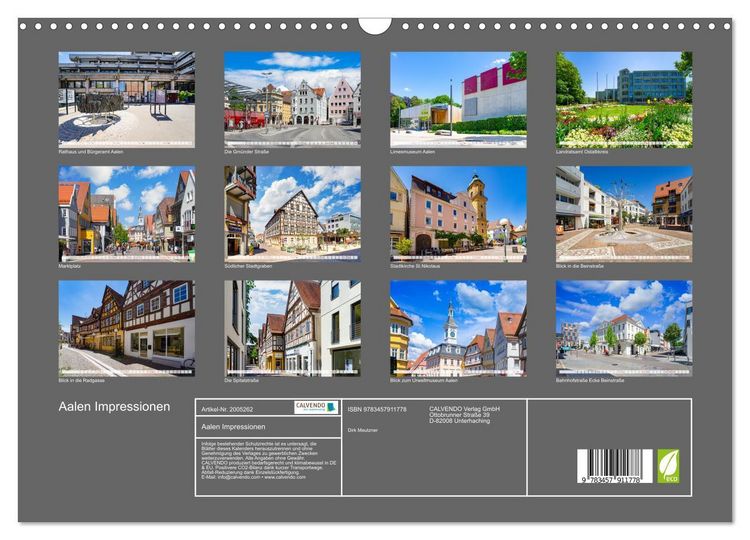
Task: Open the Blick in die Beinstraße photo
Action: (624, 214)
